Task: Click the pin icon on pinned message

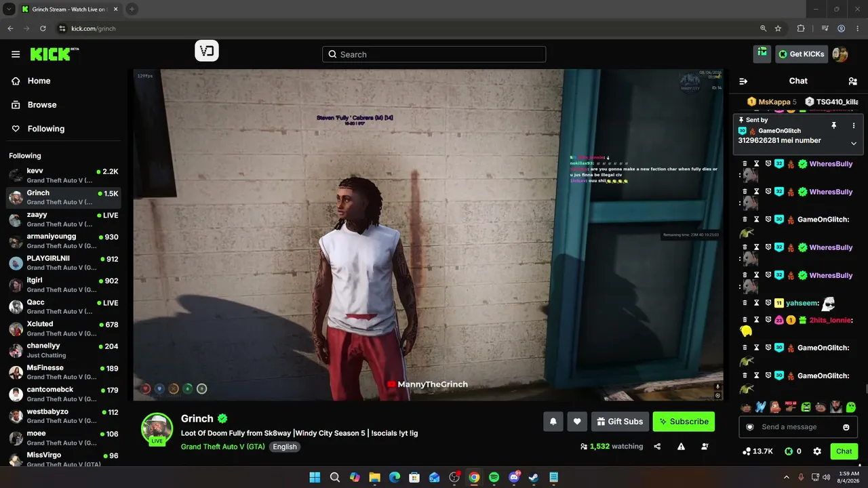Action: coord(833,125)
